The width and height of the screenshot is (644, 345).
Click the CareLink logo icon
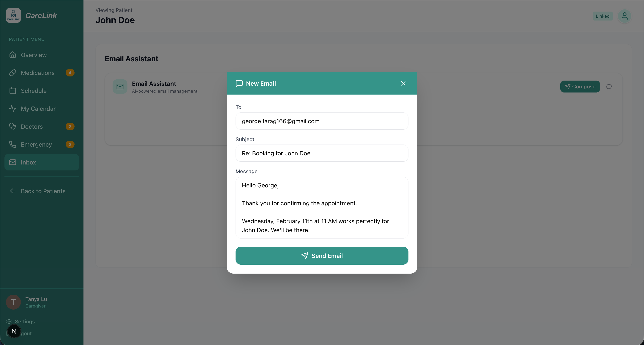pos(13,15)
